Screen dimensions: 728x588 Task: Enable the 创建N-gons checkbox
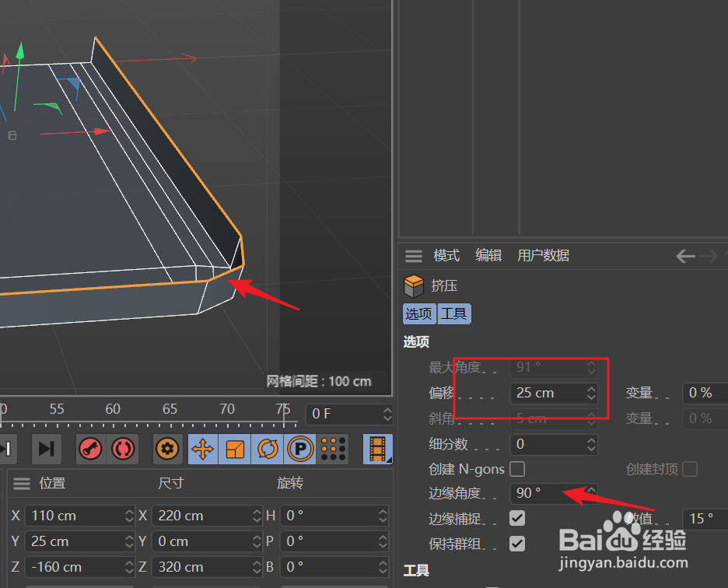click(x=517, y=471)
